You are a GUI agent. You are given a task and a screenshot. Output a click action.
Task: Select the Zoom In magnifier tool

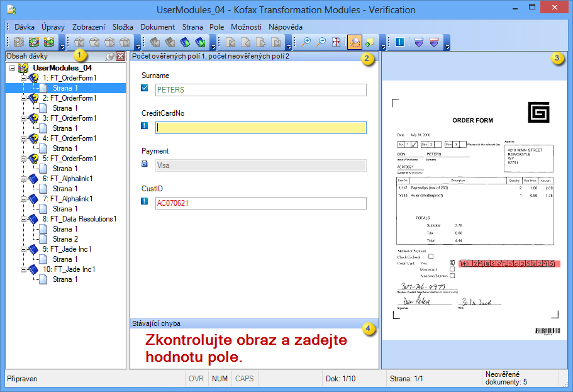point(307,42)
